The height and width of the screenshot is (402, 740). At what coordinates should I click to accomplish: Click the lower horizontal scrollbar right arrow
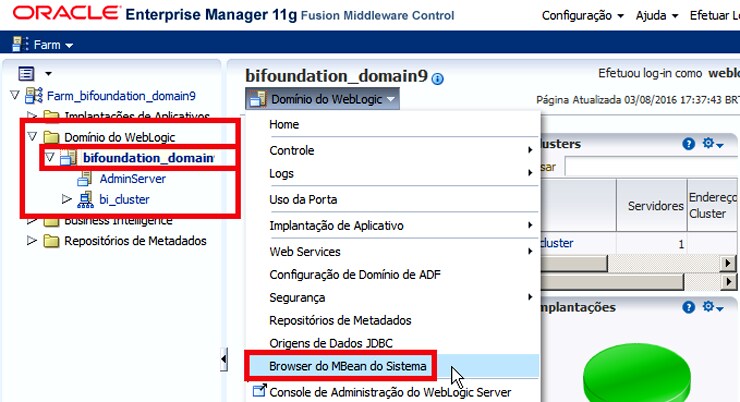[x=728, y=282]
